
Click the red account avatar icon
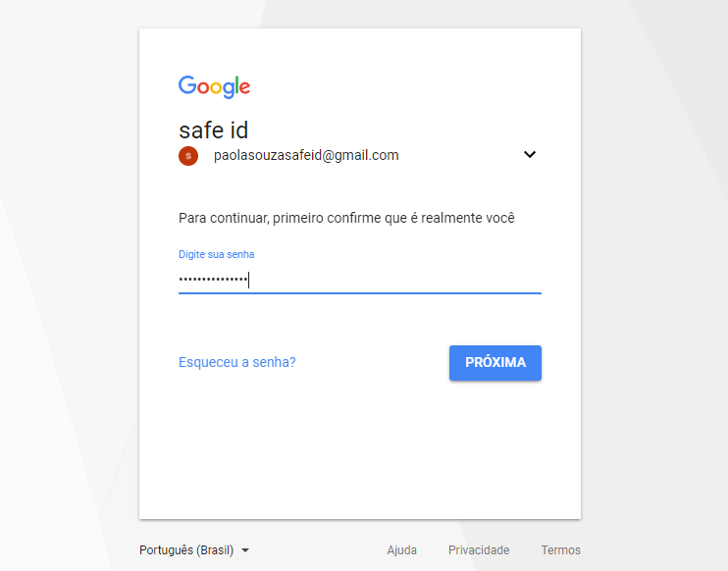pyautogui.click(x=188, y=155)
